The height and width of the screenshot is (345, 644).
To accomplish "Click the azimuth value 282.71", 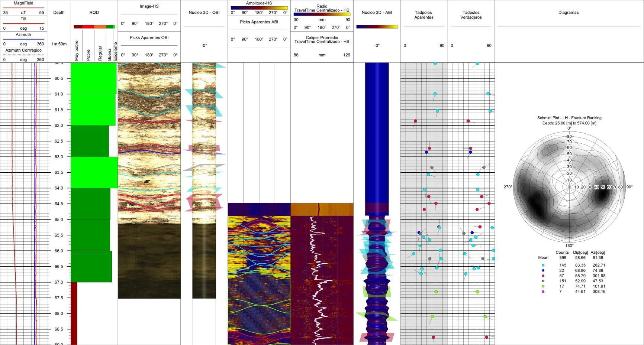I will point(599,265).
